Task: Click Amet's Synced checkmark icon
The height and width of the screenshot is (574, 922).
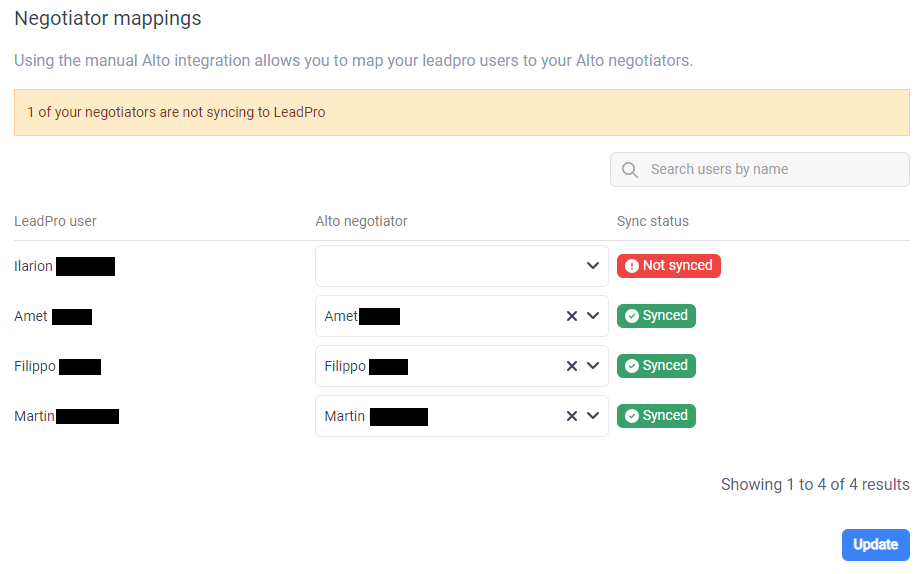Action: 632,316
